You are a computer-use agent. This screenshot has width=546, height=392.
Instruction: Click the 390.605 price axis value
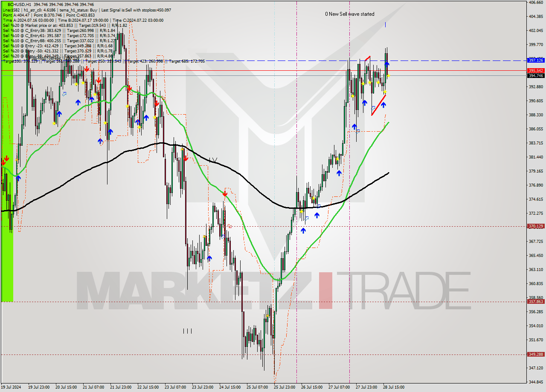tap(535, 101)
